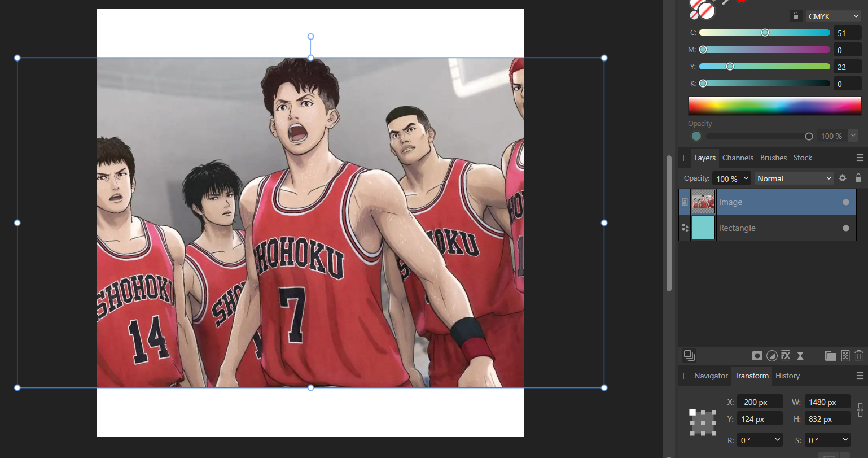Select the Transform tab
The image size is (868, 458).
click(x=752, y=376)
